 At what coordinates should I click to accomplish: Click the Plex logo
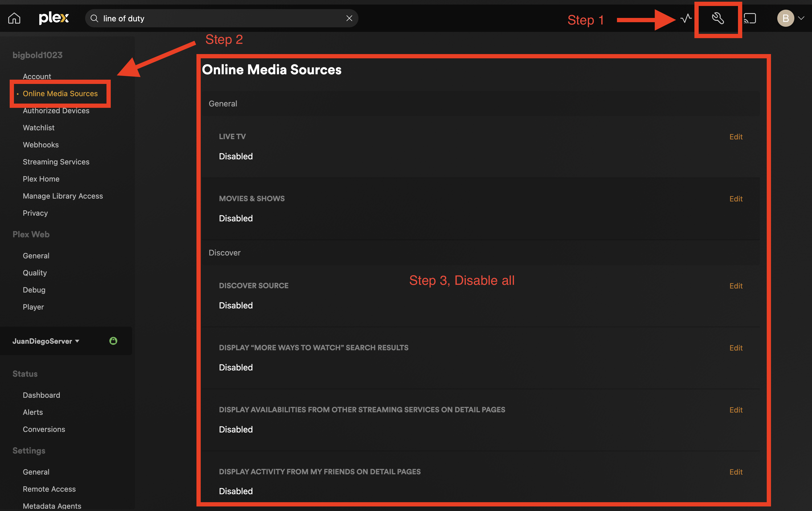point(54,18)
